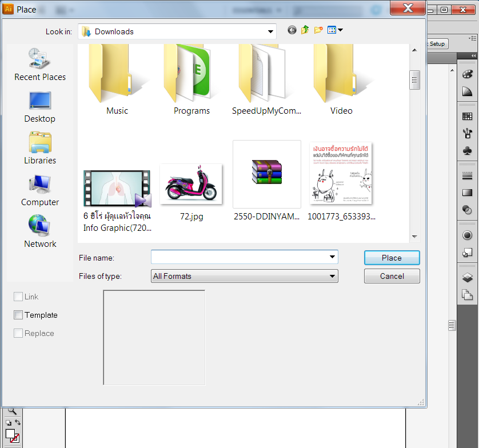
Task: Go up one folder level
Action: click(305, 30)
